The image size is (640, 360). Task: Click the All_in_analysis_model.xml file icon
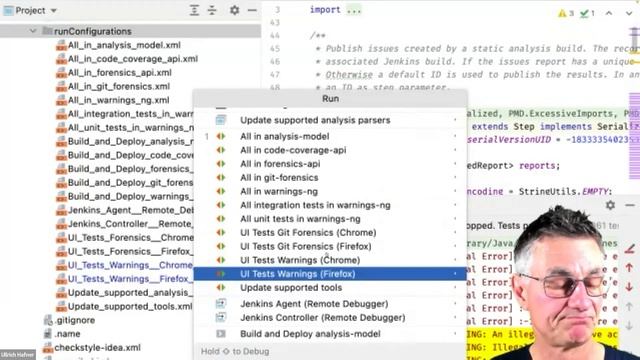click(61, 45)
